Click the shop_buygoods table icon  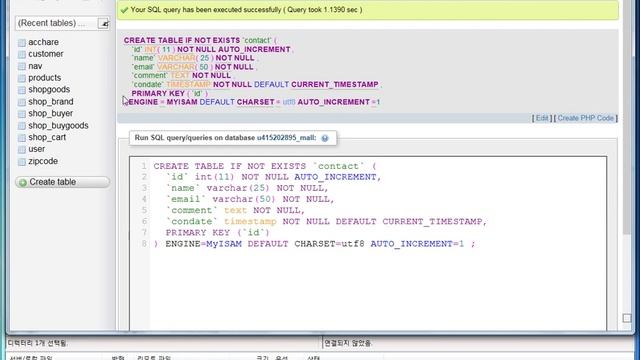click(x=22, y=126)
